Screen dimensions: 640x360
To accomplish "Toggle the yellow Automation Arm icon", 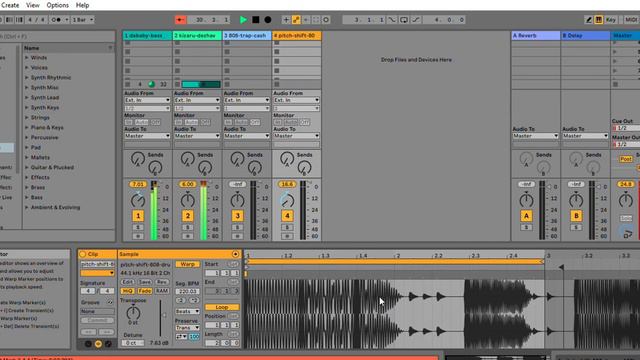I will pyautogui.click(x=296, y=20).
